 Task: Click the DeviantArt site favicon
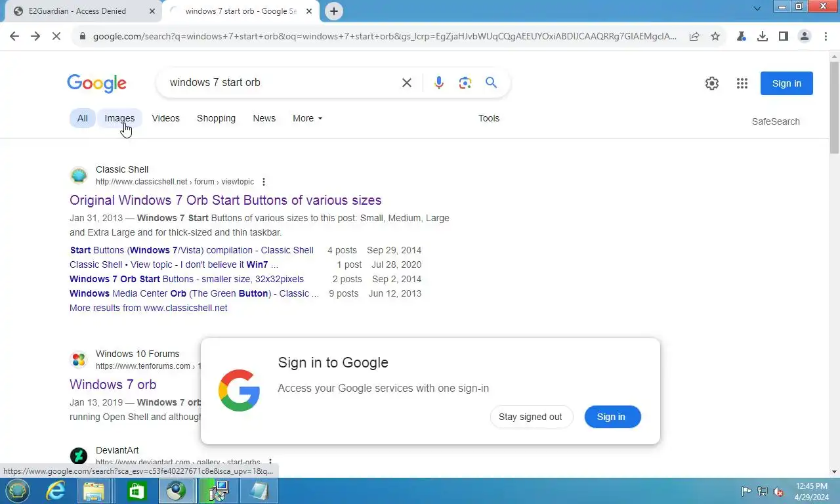pos(79,455)
